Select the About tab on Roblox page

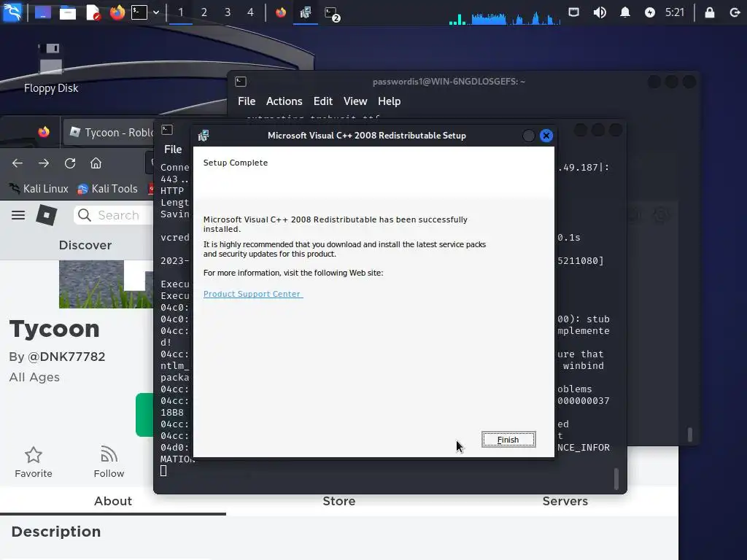point(113,501)
